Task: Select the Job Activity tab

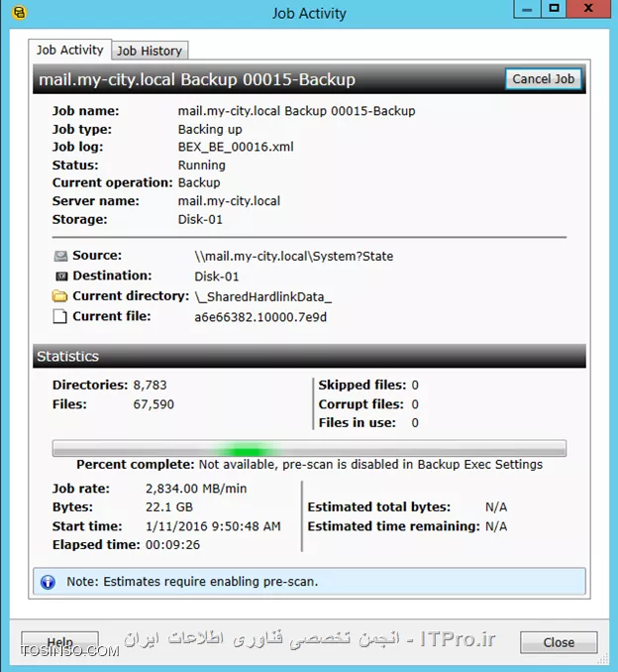Action: (x=69, y=50)
